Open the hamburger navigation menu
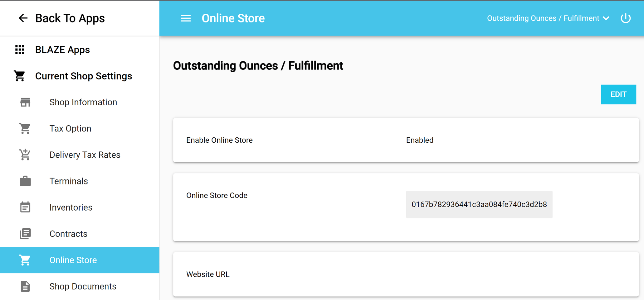This screenshot has height=300, width=644. 186,18
